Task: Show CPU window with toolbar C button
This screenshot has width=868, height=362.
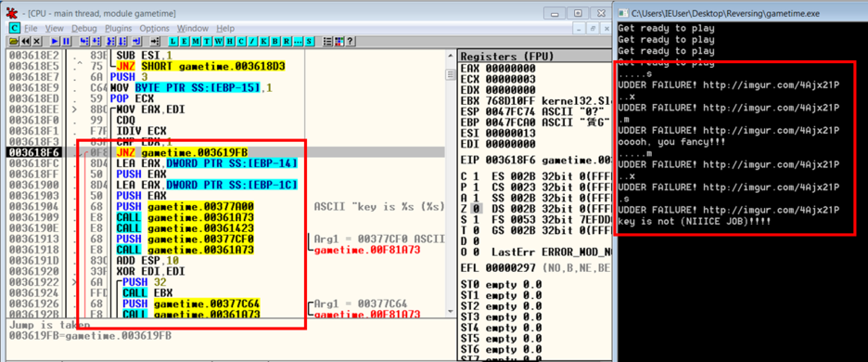Action: (x=241, y=41)
